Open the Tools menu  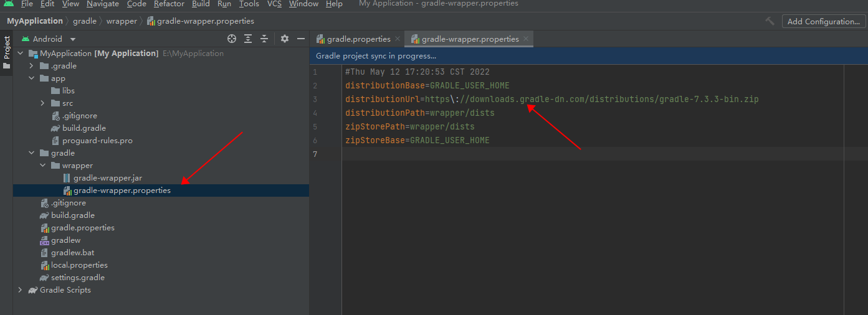click(249, 4)
